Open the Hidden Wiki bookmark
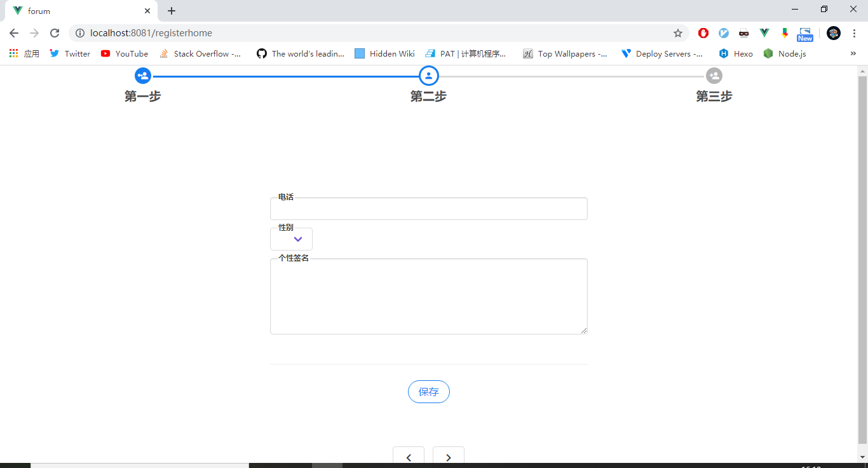868x468 pixels. click(384, 54)
